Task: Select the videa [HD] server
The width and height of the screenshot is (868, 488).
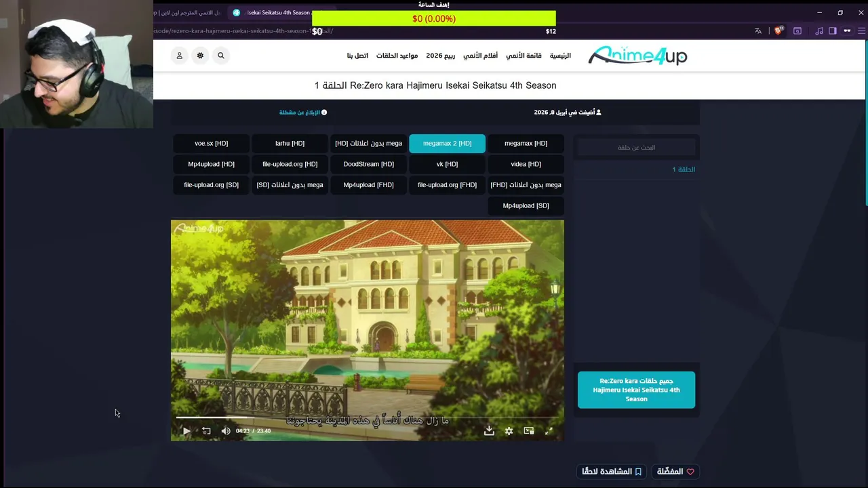Action: click(x=526, y=164)
